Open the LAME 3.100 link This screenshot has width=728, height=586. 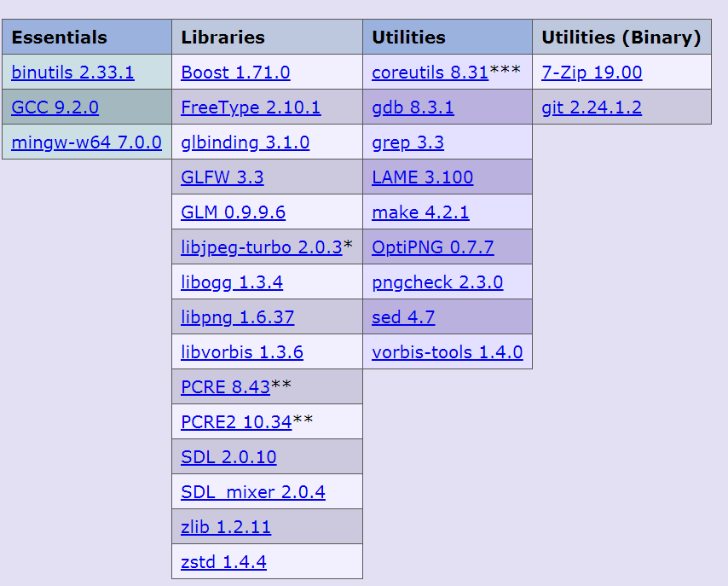click(x=423, y=177)
